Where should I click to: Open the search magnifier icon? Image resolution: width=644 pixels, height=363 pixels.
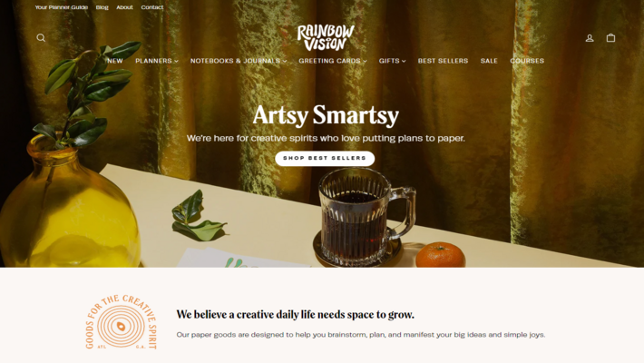41,38
